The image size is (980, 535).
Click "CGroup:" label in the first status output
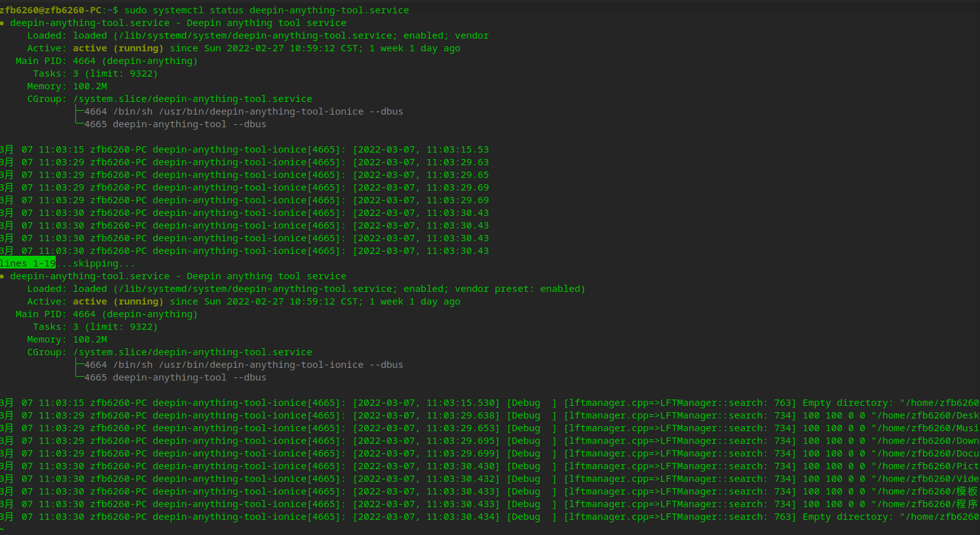(47, 99)
